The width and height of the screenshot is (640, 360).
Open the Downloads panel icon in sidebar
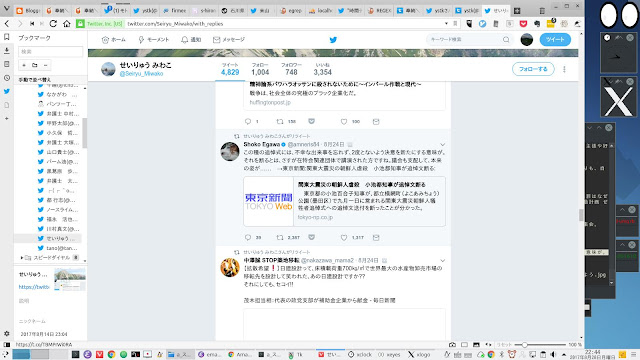7,51
